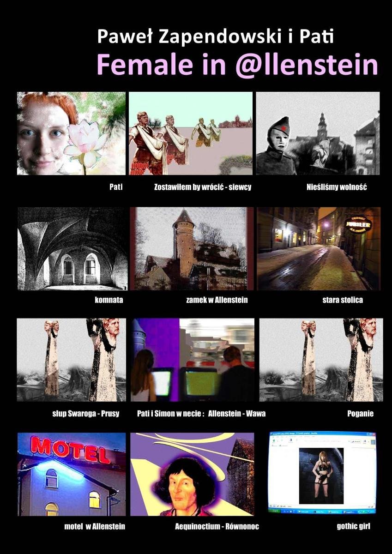392x554 pixels.
Task: Click the Search button in embedded browser toolbar
Action: coord(356,442)
